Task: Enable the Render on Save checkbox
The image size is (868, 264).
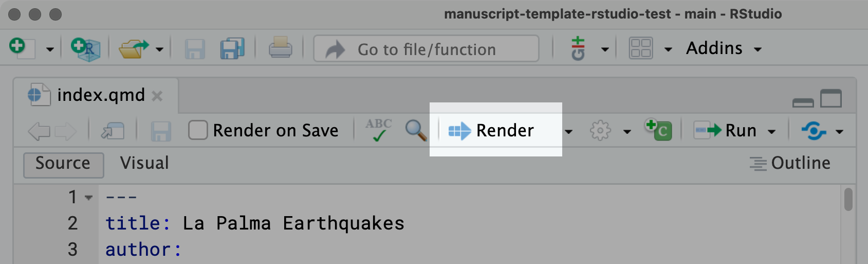Action: coord(198,131)
